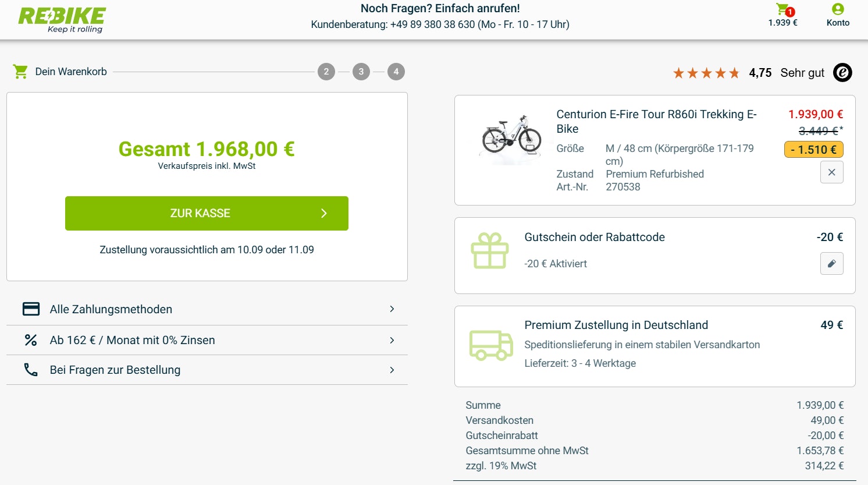This screenshot has width=868, height=485.
Task: Edit the activated voucher with the pencil icon
Action: 831,263
